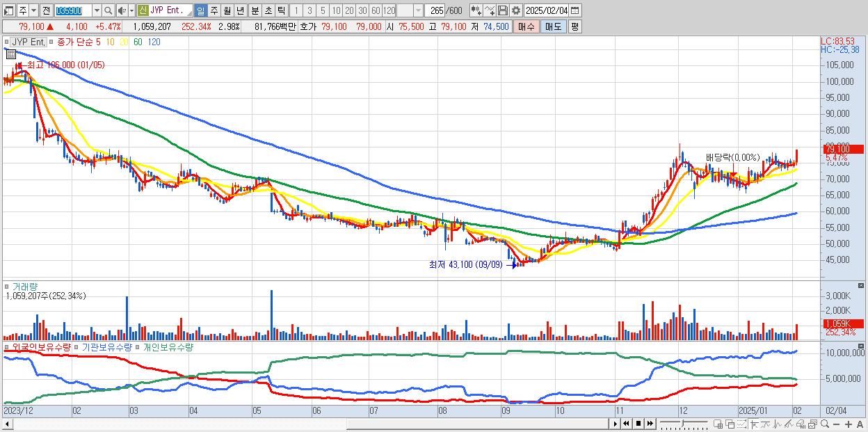Select the 월 monthly period toggle
Screen dimensions: 868x432
[x=227, y=10]
